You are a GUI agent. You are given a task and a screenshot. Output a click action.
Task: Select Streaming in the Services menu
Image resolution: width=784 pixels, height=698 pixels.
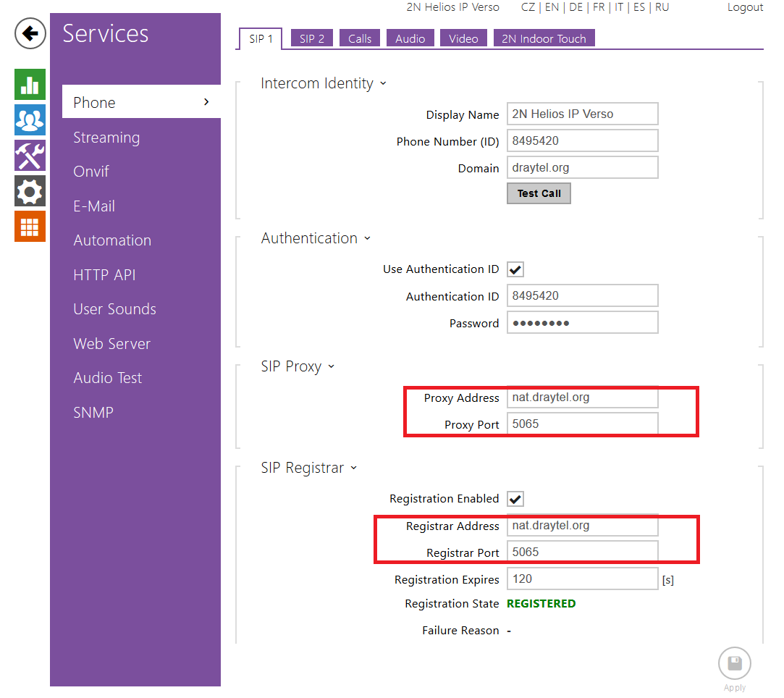106,138
